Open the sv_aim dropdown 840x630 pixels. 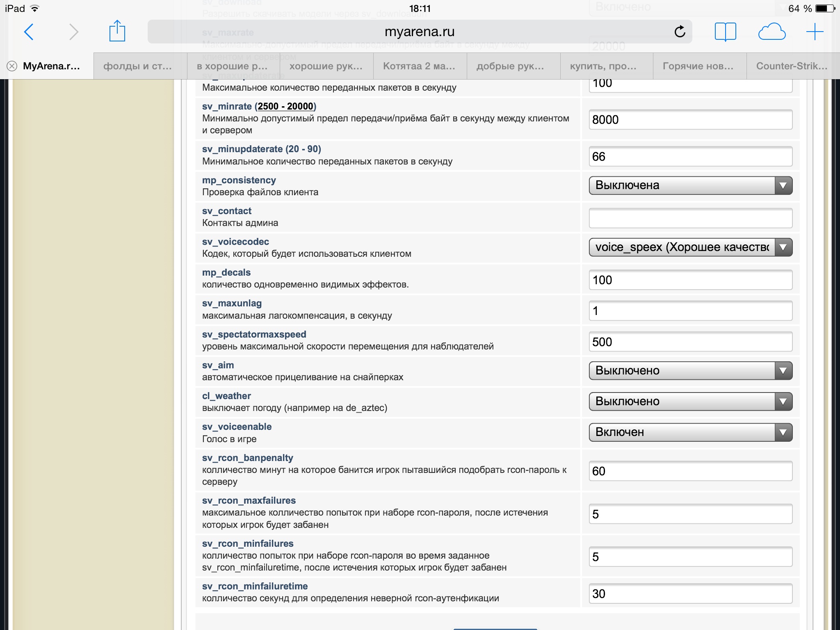[x=691, y=371]
